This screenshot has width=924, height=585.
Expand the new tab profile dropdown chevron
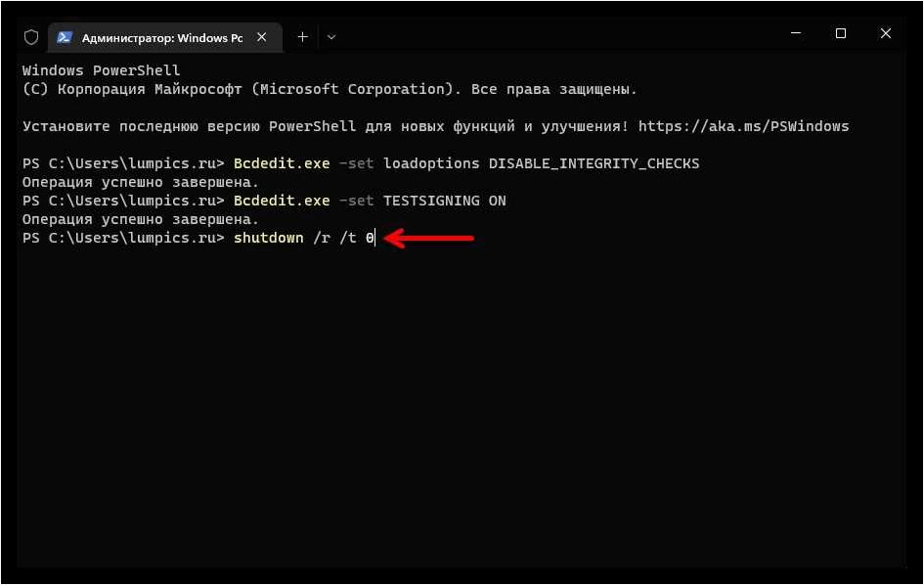click(331, 37)
